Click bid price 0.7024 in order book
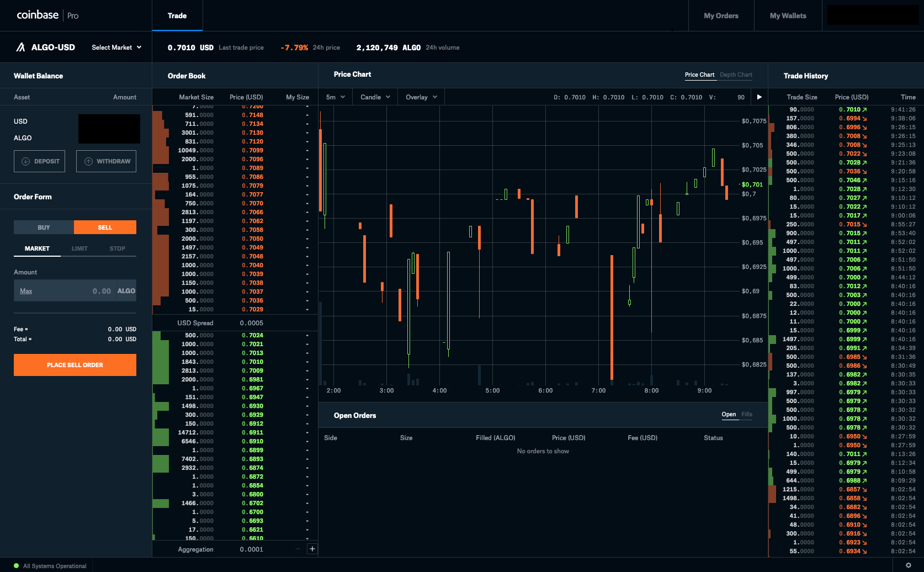924x572 pixels. click(x=252, y=336)
